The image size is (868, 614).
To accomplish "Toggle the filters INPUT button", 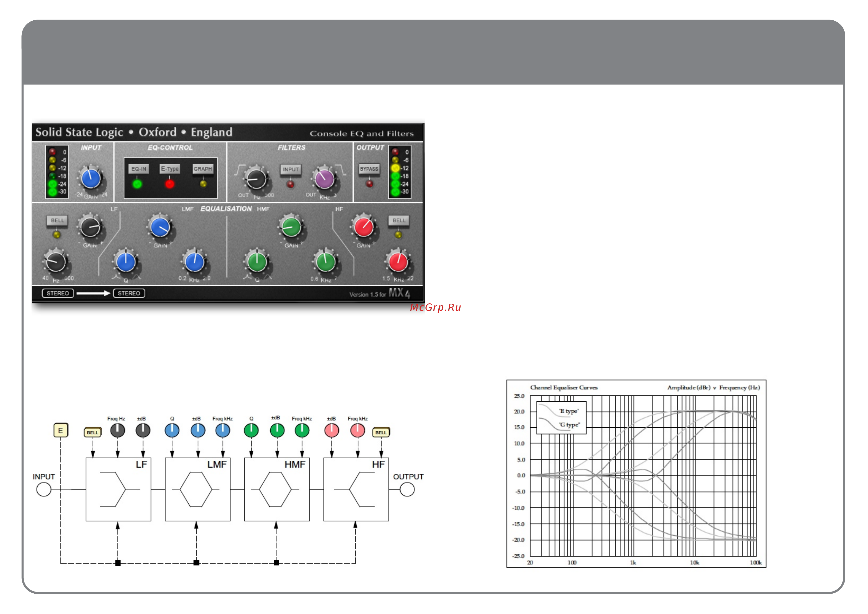I will click(x=291, y=169).
